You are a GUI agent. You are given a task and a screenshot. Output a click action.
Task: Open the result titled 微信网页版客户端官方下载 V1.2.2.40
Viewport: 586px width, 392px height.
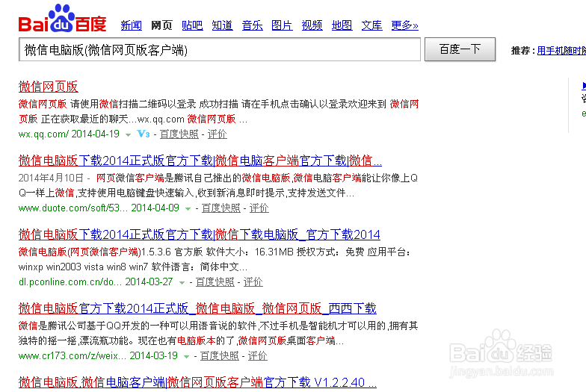197,382
